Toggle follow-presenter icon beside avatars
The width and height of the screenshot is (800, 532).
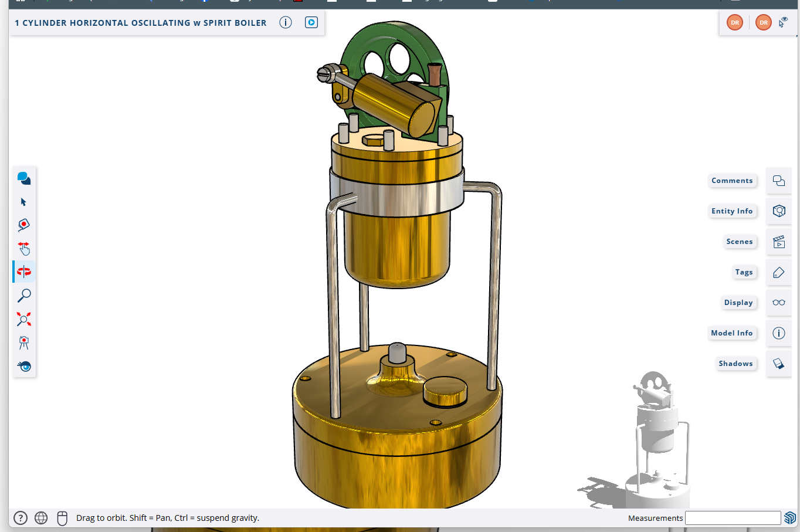click(x=783, y=22)
